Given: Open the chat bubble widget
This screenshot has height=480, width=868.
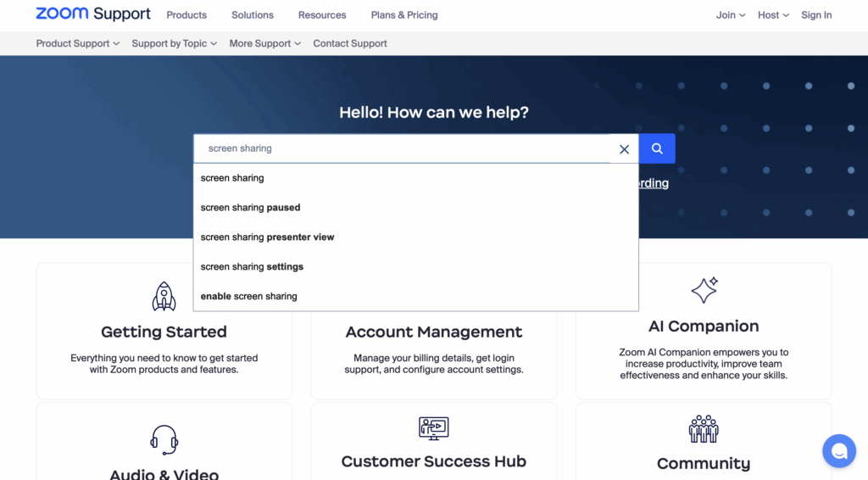Looking at the screenshot, I should 838,450.
